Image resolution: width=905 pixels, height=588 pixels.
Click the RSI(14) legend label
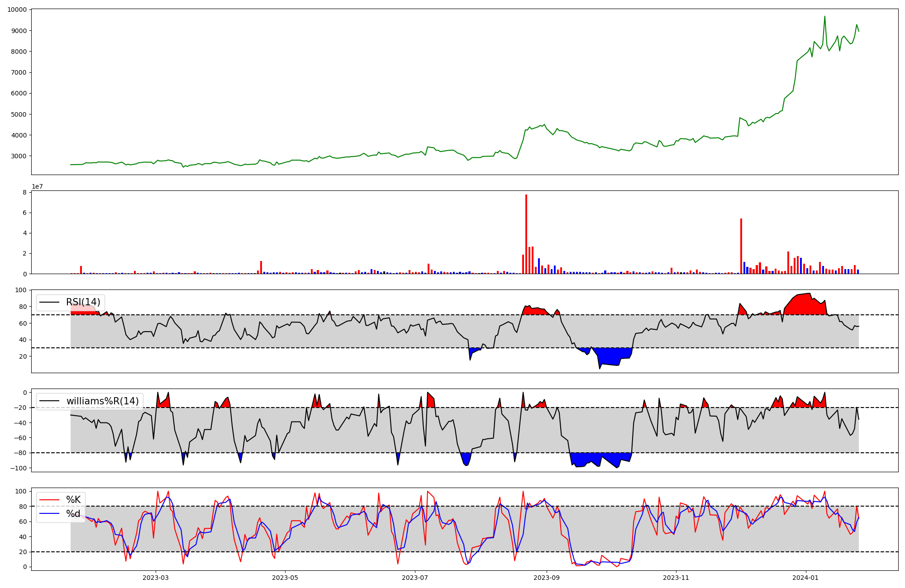click(83, 302)
